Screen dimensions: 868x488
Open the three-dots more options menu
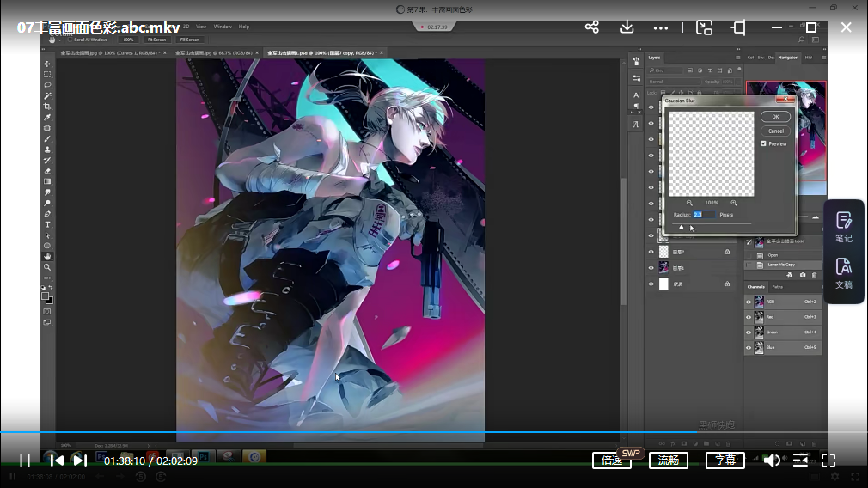tap(660, 27)
